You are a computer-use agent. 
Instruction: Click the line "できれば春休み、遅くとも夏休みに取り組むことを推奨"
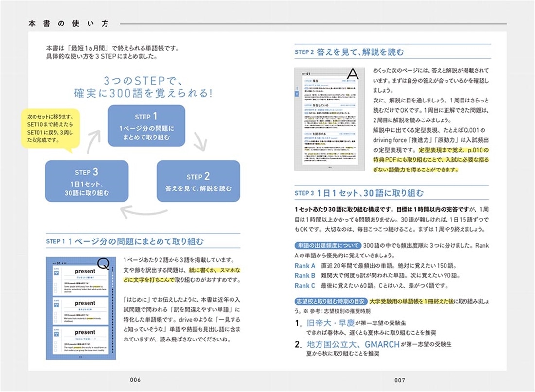(x=371, y=332)
